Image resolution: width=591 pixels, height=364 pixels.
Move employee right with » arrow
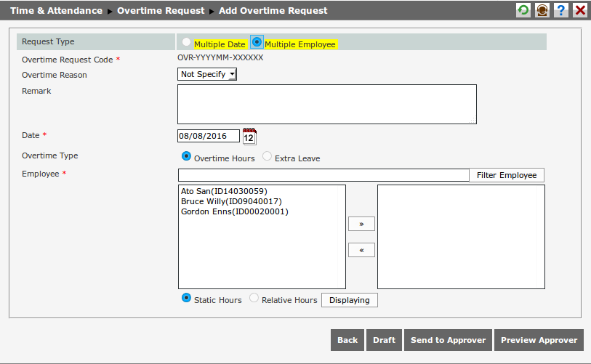361,224
